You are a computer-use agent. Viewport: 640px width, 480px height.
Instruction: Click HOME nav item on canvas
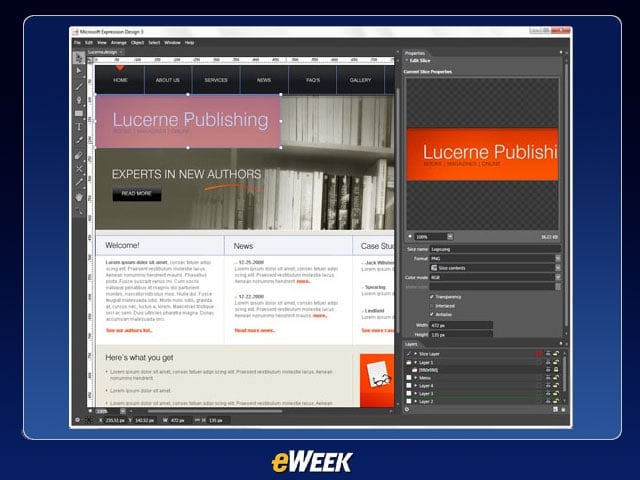click(120, 80)
